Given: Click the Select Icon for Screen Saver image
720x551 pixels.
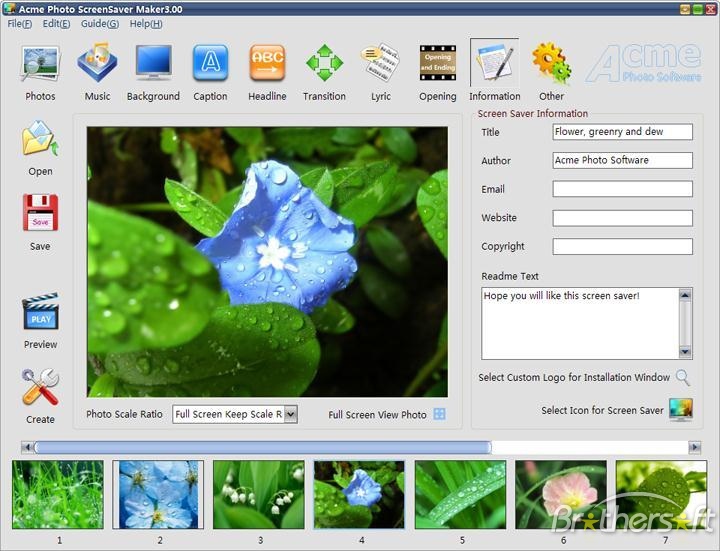Looking at the screenshot, I should pos(681,410).
